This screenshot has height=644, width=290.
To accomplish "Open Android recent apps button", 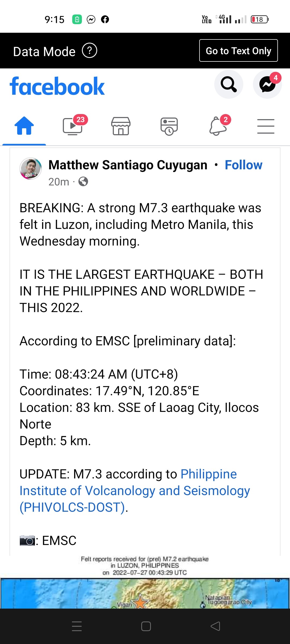I will click(x=77, y=626).
